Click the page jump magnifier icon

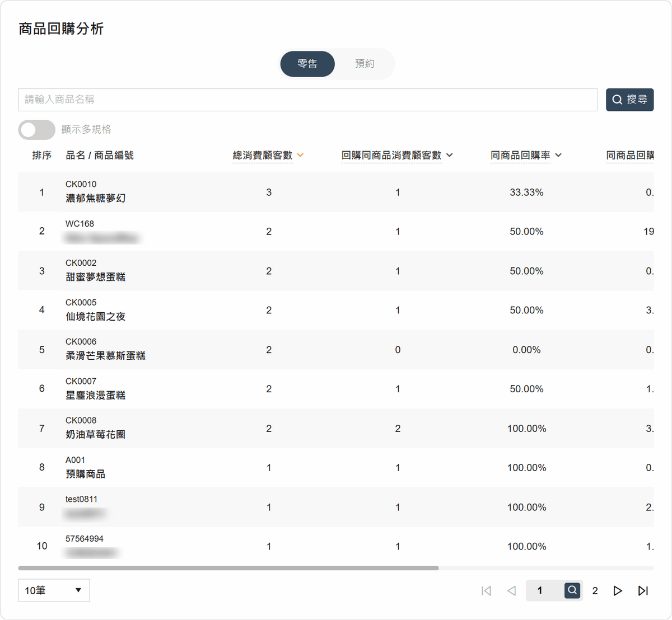pos(572,590)
